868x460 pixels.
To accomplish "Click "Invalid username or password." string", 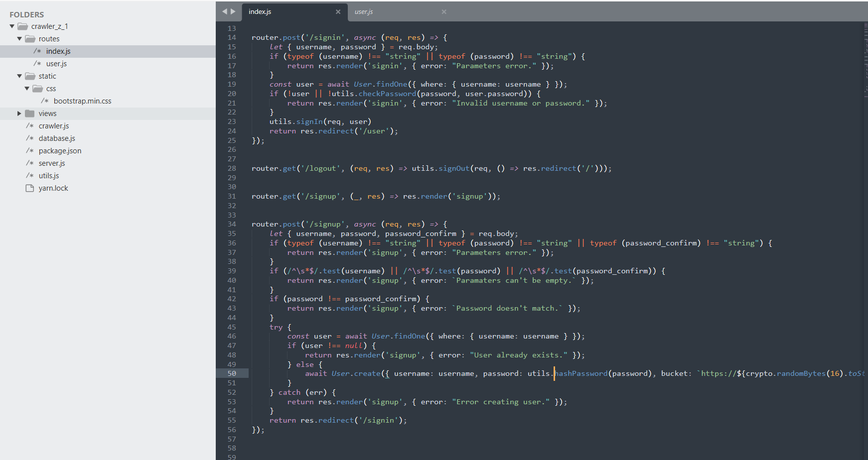I will 521,103.
